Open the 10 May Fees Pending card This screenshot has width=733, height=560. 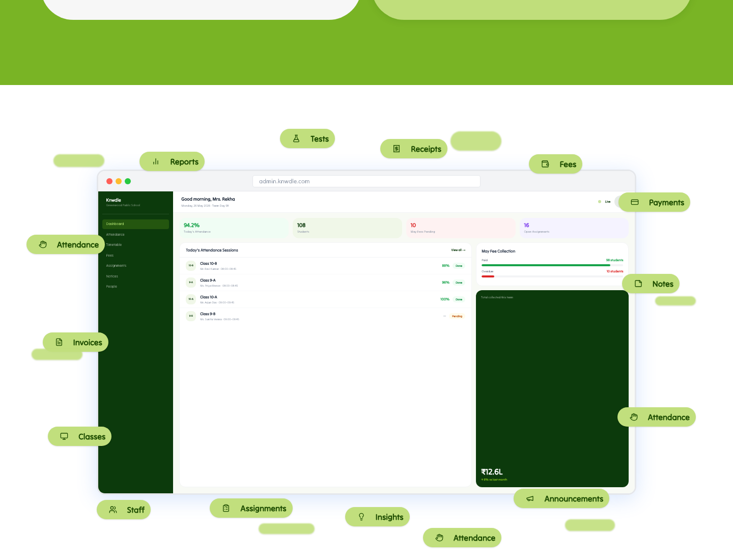pyautogui.click(x=461, y=228)
